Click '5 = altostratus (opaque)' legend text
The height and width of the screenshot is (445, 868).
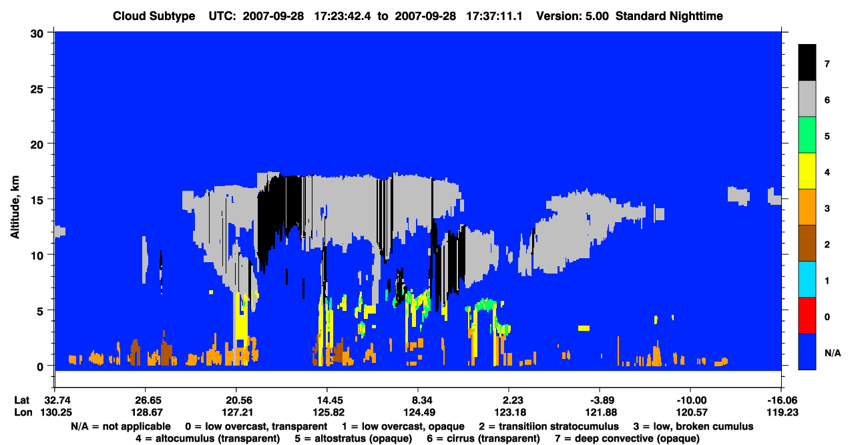[353, 438]
